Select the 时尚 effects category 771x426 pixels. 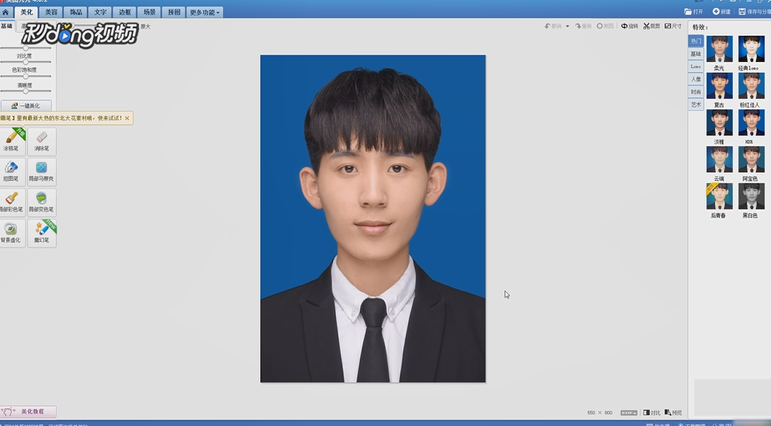point(696,92)
